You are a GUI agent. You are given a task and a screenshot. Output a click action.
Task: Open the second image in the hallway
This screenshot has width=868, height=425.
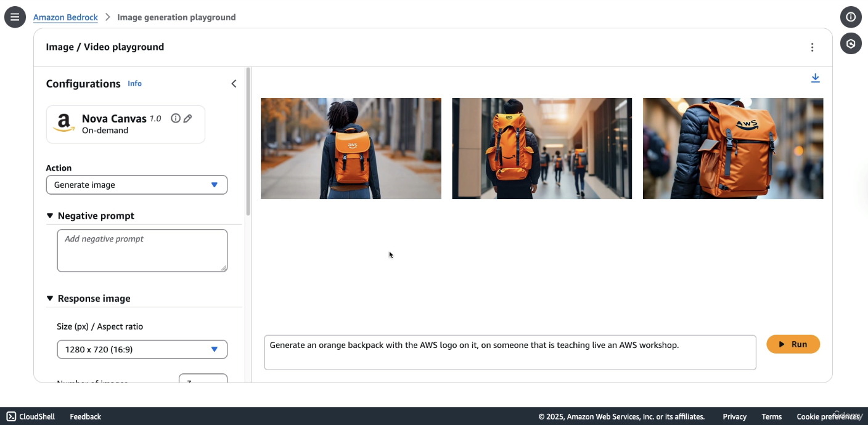(x=542, y=148)
